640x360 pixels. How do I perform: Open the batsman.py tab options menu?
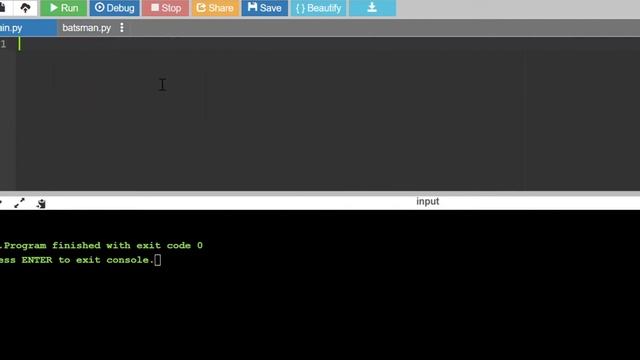point(122,28)
